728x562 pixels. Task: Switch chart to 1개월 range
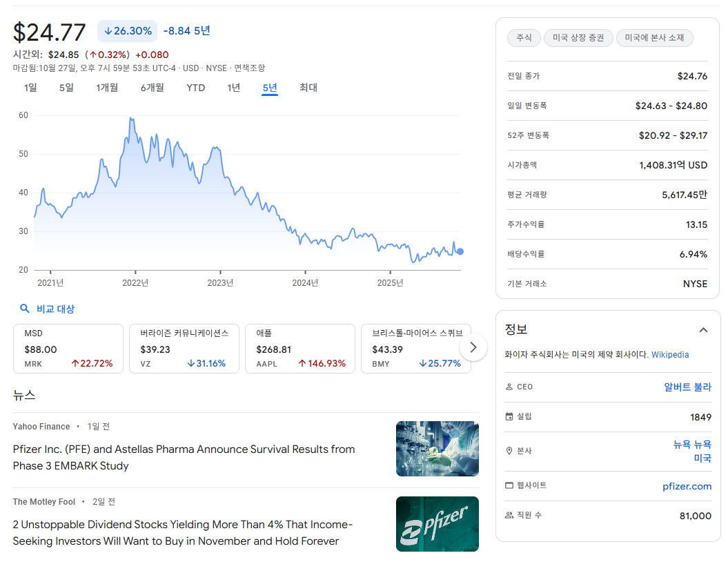(107, 87)
